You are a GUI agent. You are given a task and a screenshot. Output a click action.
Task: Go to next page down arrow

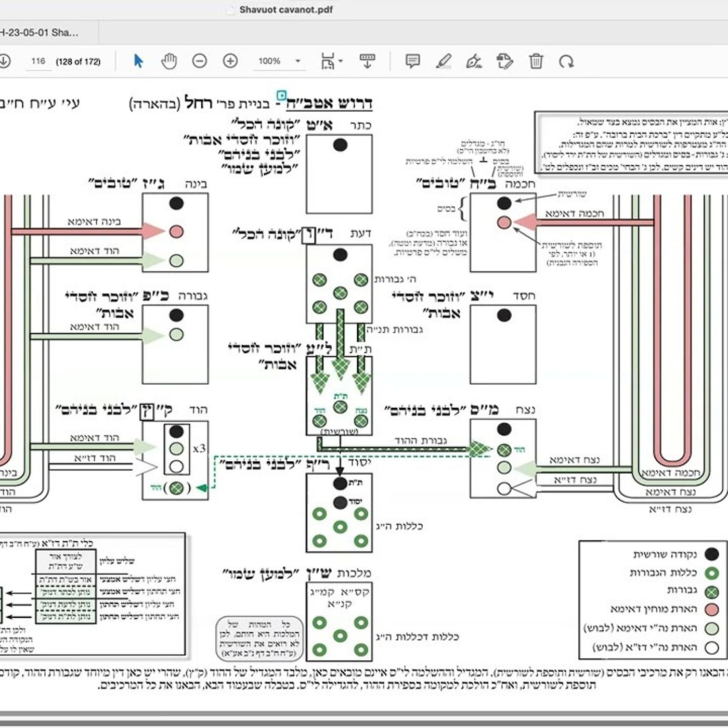pos(4,61)
